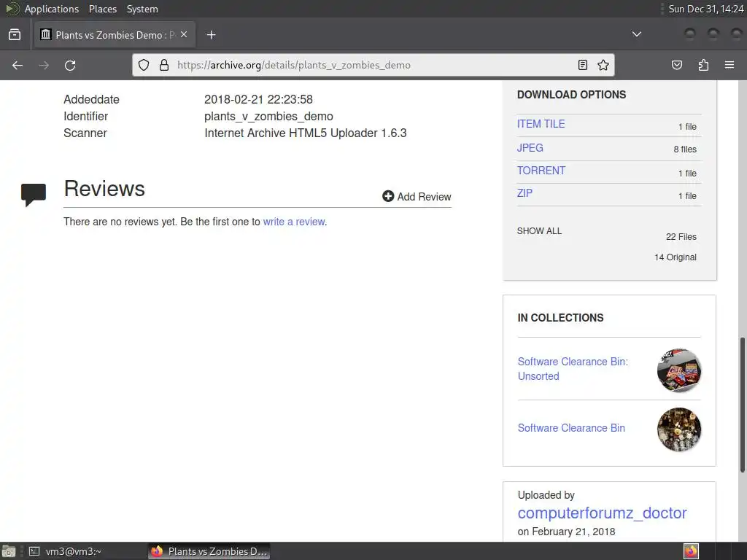Toggle reader view icon

coord(583,65)
